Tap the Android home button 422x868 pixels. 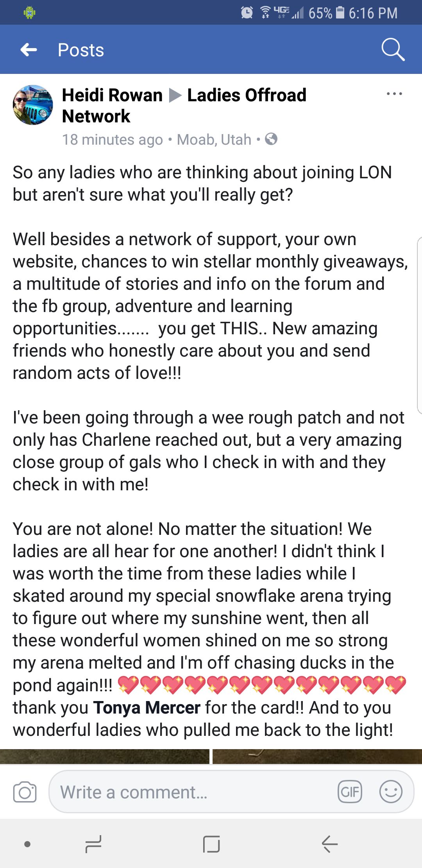pos(211,844)
